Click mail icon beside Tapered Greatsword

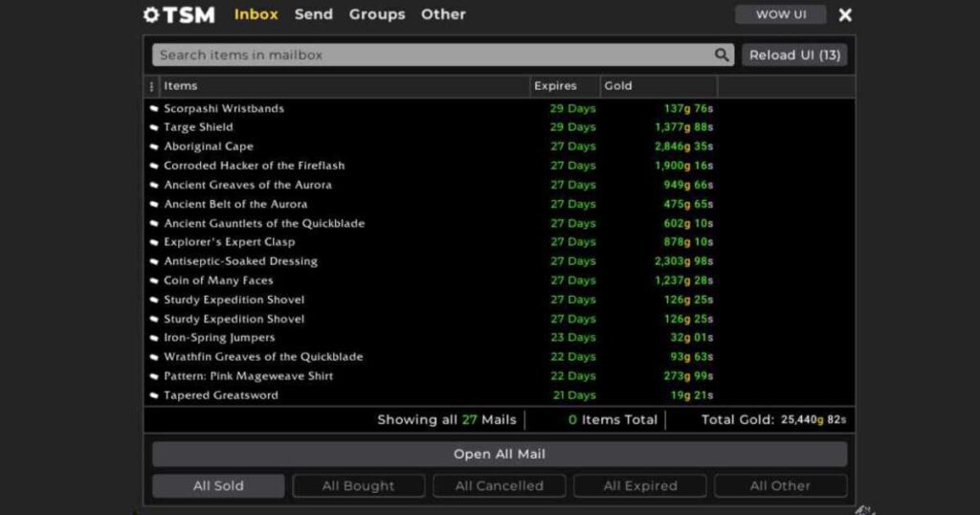click(154, 396)
